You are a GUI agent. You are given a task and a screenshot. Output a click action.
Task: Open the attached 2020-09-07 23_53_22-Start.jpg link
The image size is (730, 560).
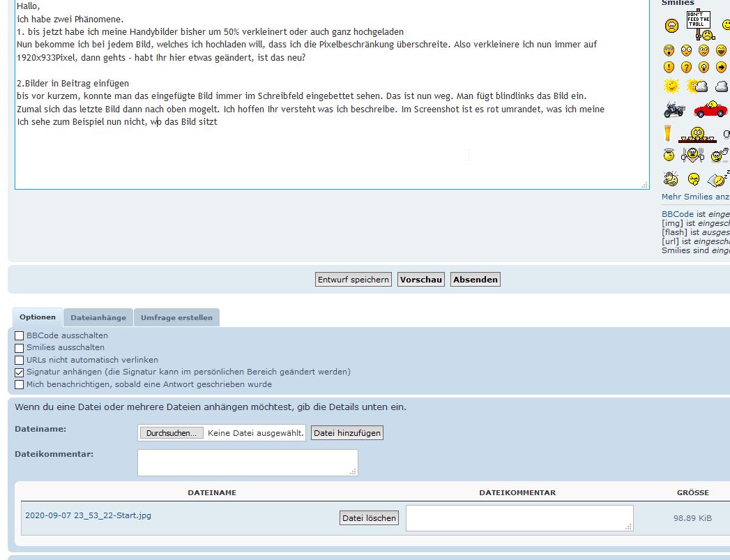point(88,516)
